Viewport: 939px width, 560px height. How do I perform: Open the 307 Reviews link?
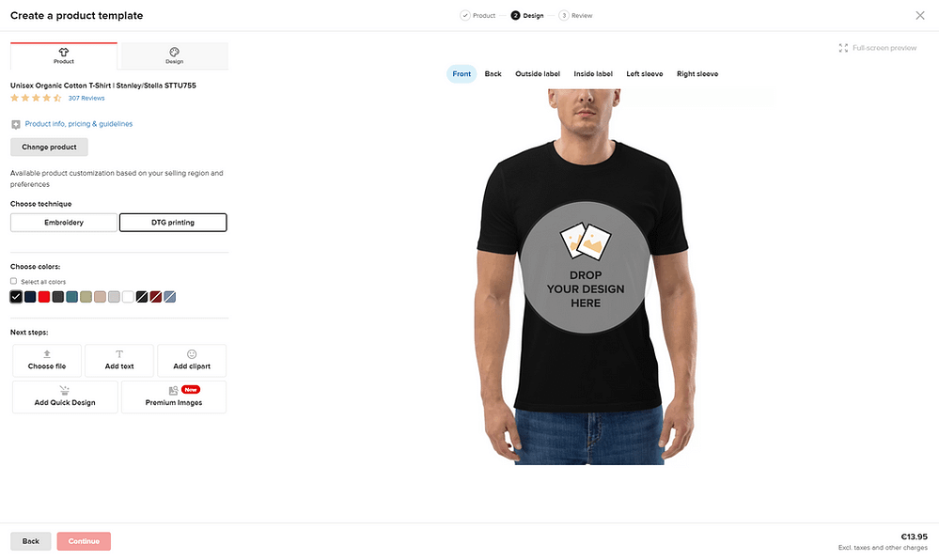86,99
